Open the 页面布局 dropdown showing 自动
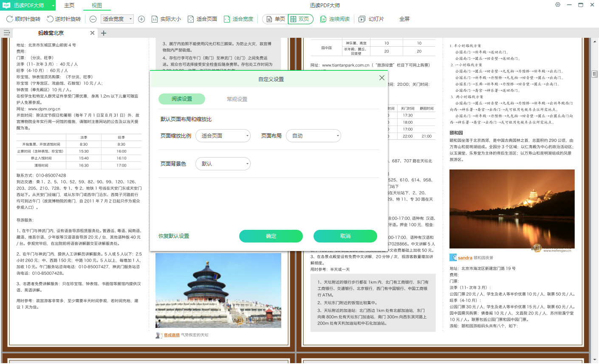599x364 pixels. click(314, 136)
